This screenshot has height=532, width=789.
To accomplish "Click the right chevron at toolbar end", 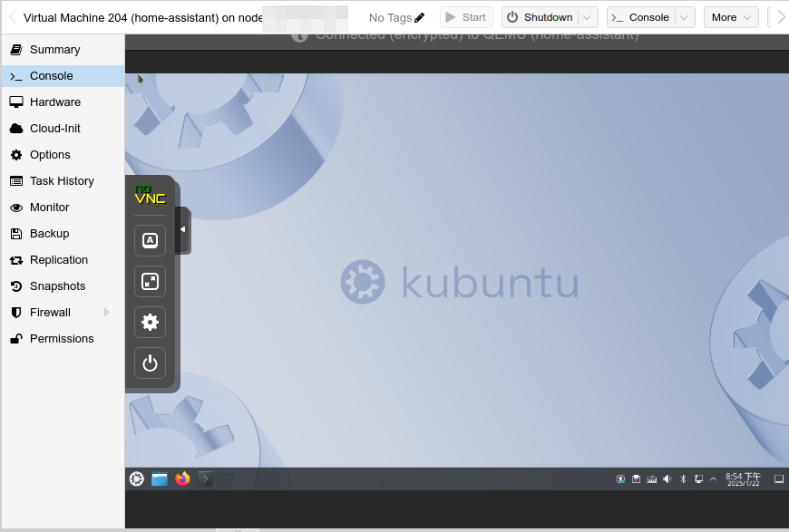I will pos(780,17).
